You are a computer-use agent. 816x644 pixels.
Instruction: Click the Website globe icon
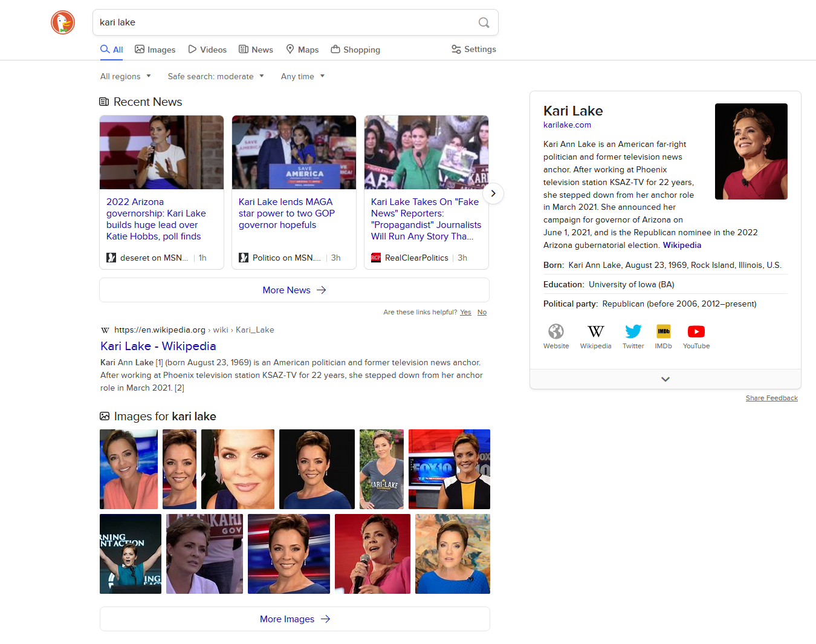click(x=555, y=331)
